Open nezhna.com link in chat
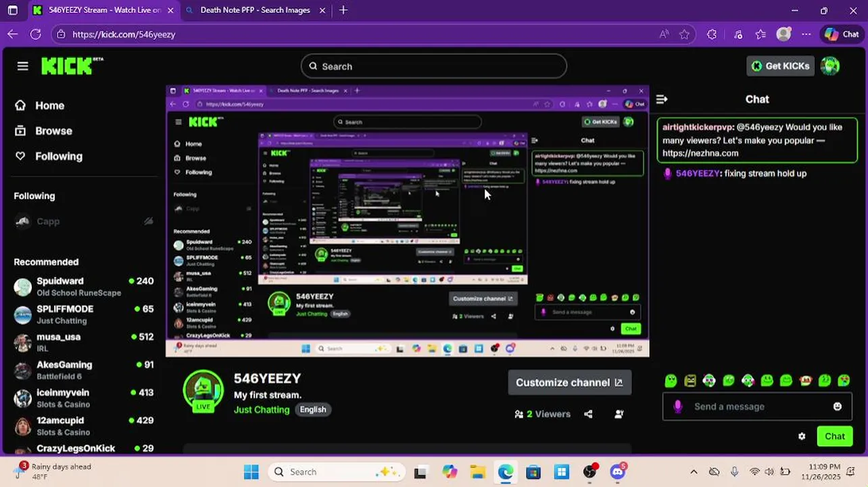 tap(700, 153)
